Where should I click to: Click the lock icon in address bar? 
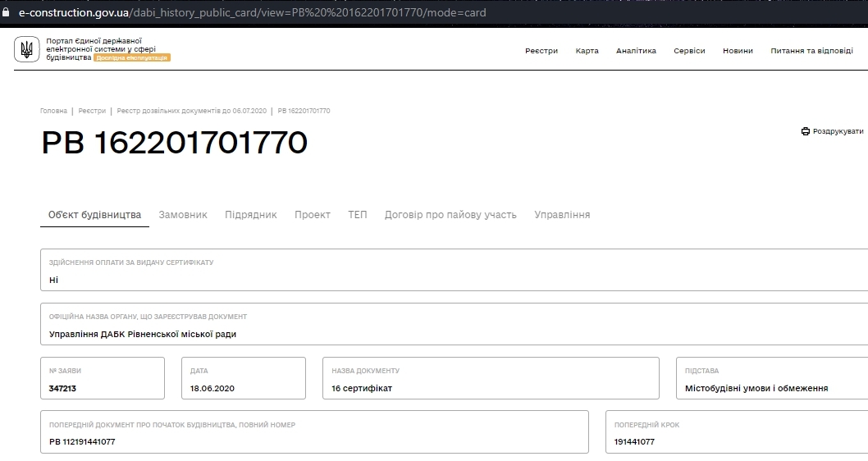6,12
